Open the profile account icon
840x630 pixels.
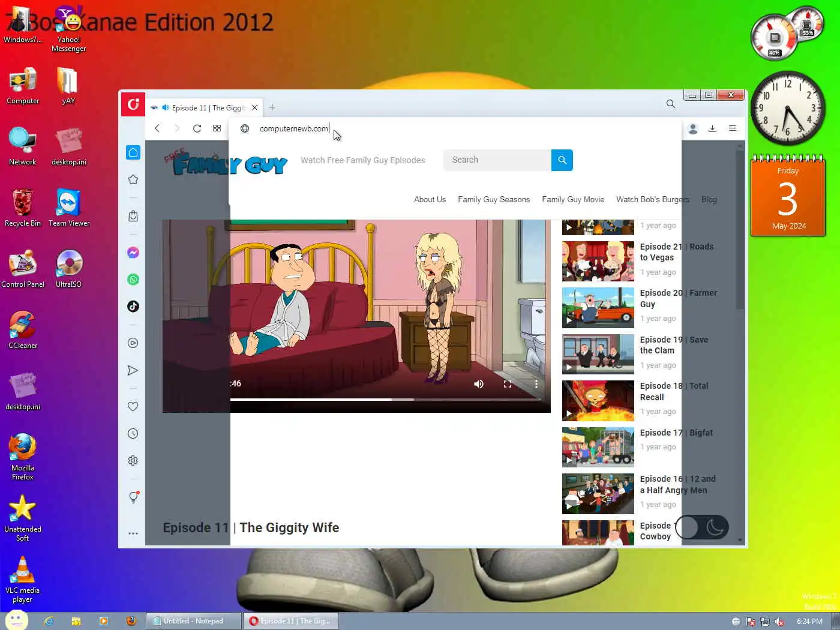coord(693,128)
